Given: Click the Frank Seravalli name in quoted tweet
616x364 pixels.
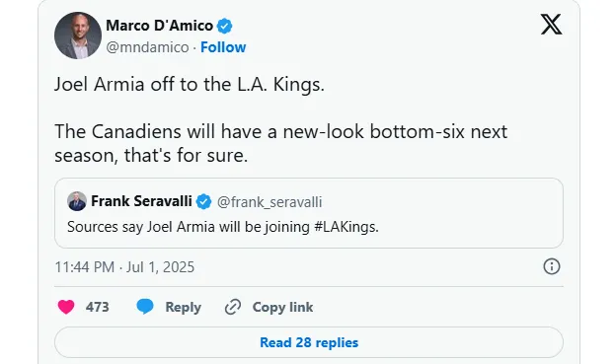Looking at the screenshot, I should (141, 201).
